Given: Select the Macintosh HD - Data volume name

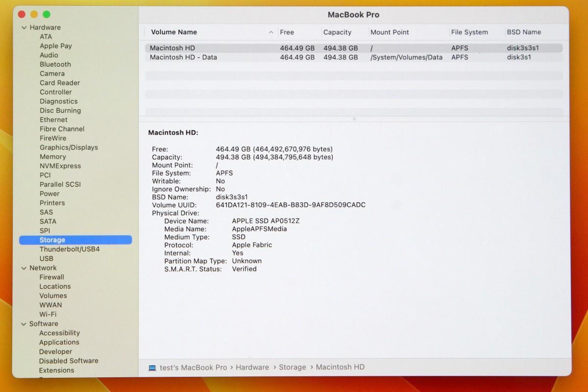Looking at the screenshot, I should (x=183, y=57).
